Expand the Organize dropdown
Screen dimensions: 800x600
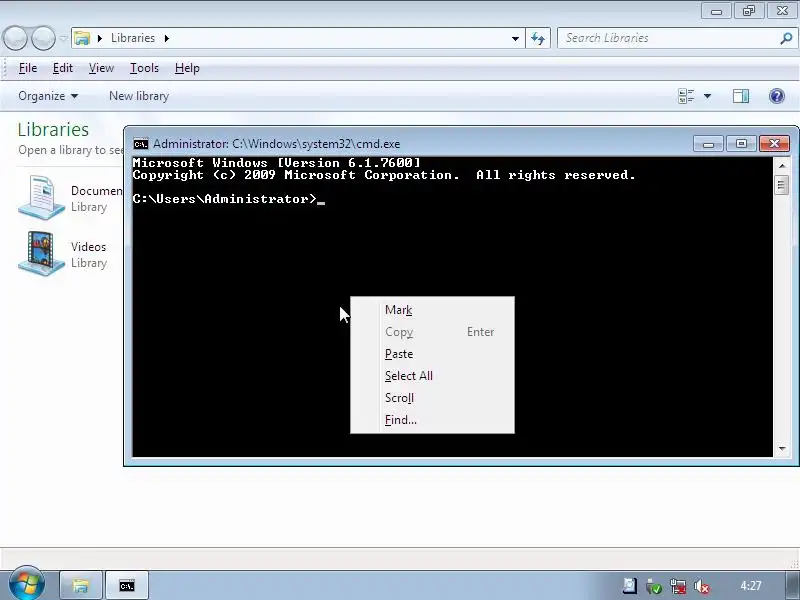[48, 96]
